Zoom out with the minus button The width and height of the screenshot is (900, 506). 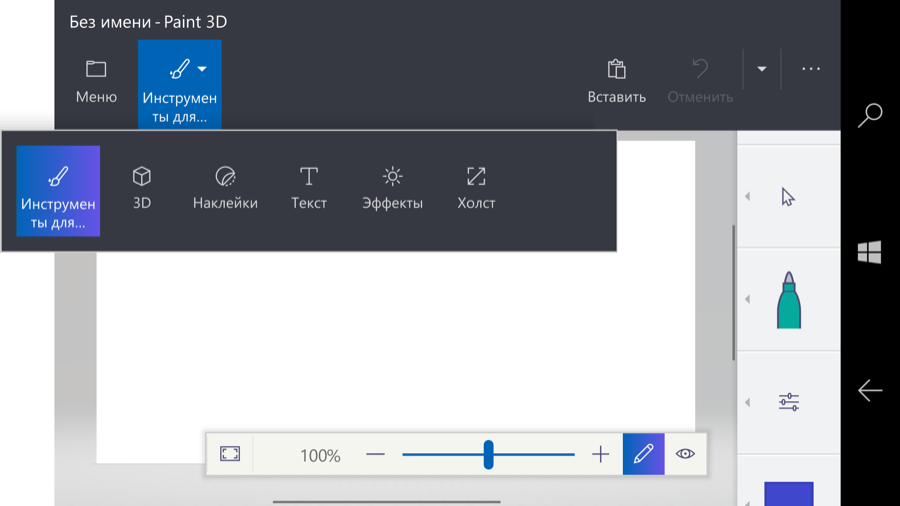(x=375, y=454)
